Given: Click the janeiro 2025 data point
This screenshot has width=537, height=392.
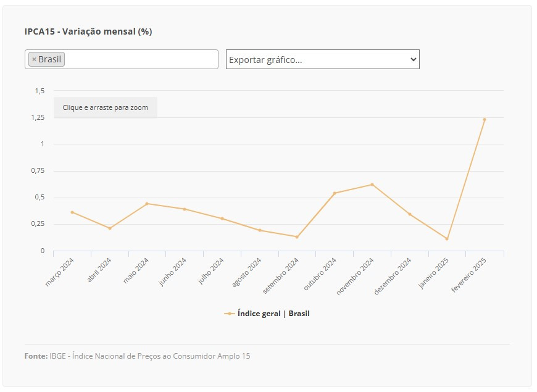Looking at the screenshot, I should pos(447,239).
